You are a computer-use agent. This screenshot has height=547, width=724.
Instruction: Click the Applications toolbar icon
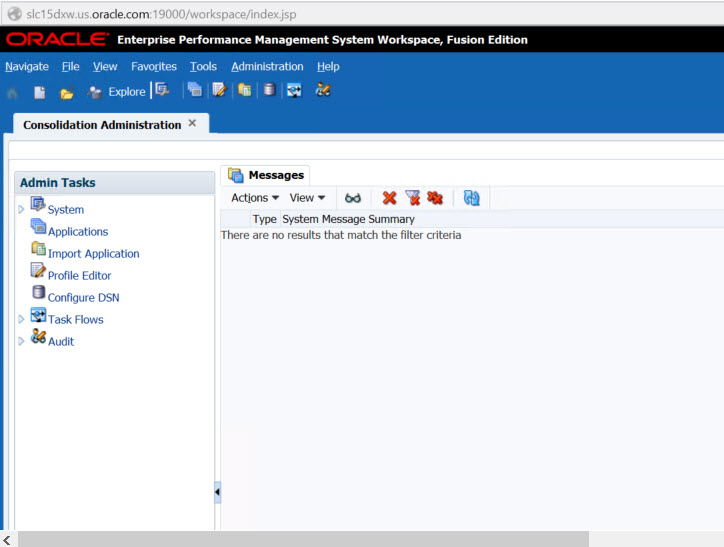coord(195,89)
